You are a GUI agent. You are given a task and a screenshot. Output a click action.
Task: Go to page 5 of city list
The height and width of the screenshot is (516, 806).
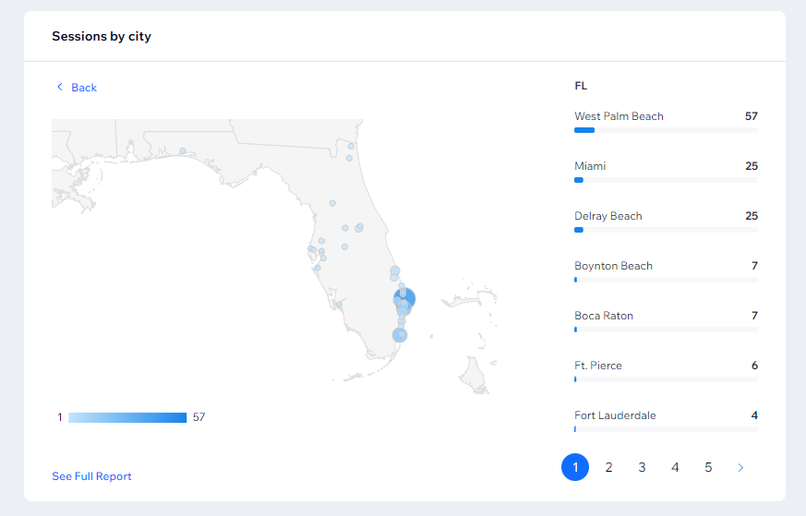(708, 467)
